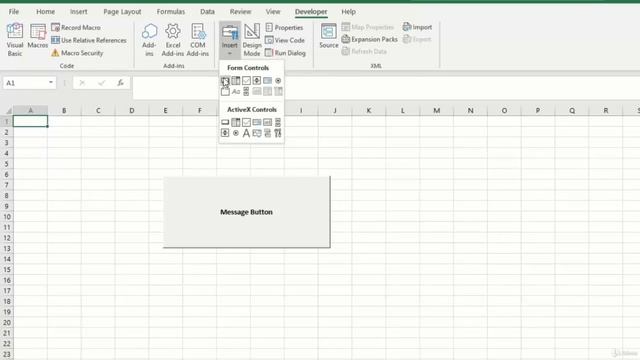Toggle Use Relative References
This screenshot has width=640, height=360.
tap(89, 40)
